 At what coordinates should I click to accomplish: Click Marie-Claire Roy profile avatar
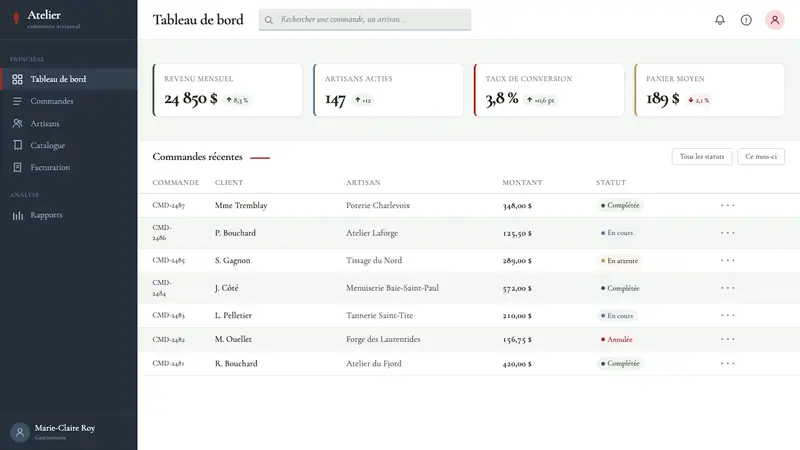(x=20, y=433)
